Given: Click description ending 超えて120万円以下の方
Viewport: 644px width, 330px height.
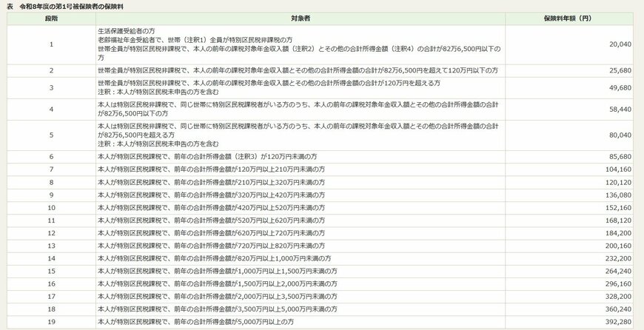Looking at the screenshot, I should point(298,70).
